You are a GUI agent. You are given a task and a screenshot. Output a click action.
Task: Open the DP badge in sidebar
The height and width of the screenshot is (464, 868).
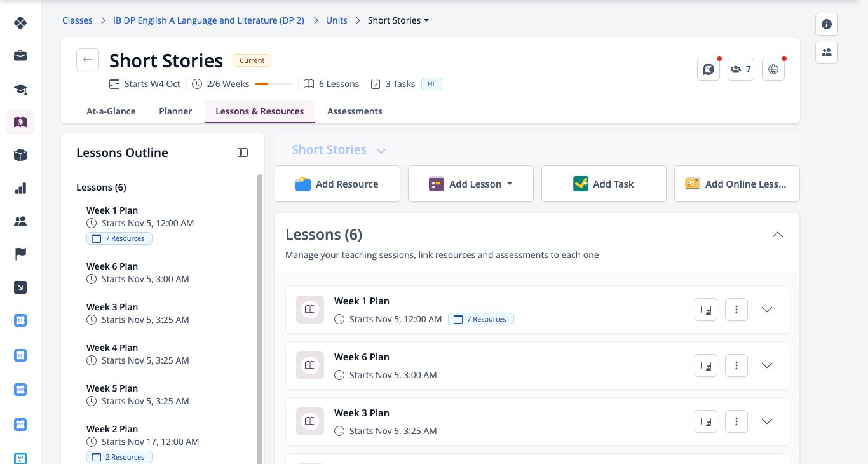pos(20,320)
